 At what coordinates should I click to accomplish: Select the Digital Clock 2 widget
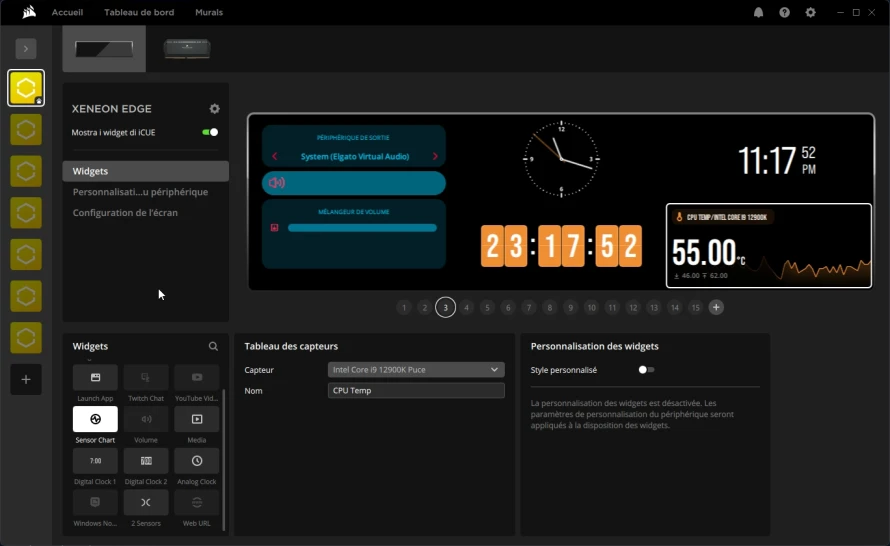[x=146, y=461]
